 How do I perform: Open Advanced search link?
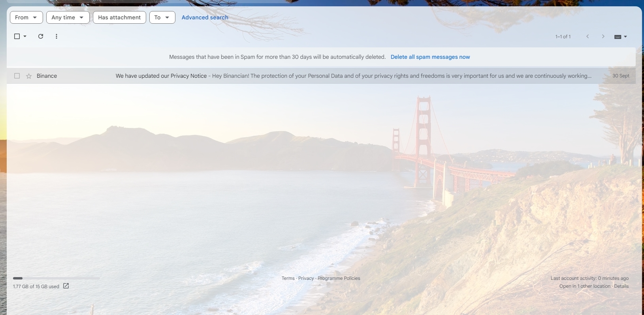(x=205, y=17)
